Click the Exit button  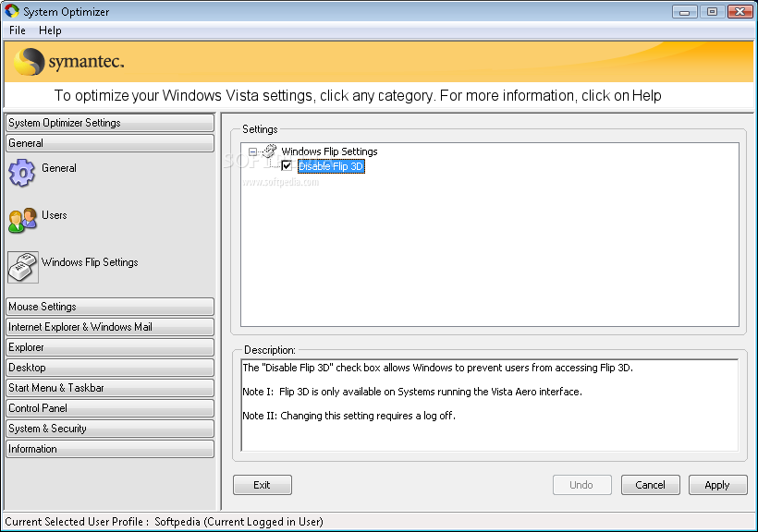262,485
